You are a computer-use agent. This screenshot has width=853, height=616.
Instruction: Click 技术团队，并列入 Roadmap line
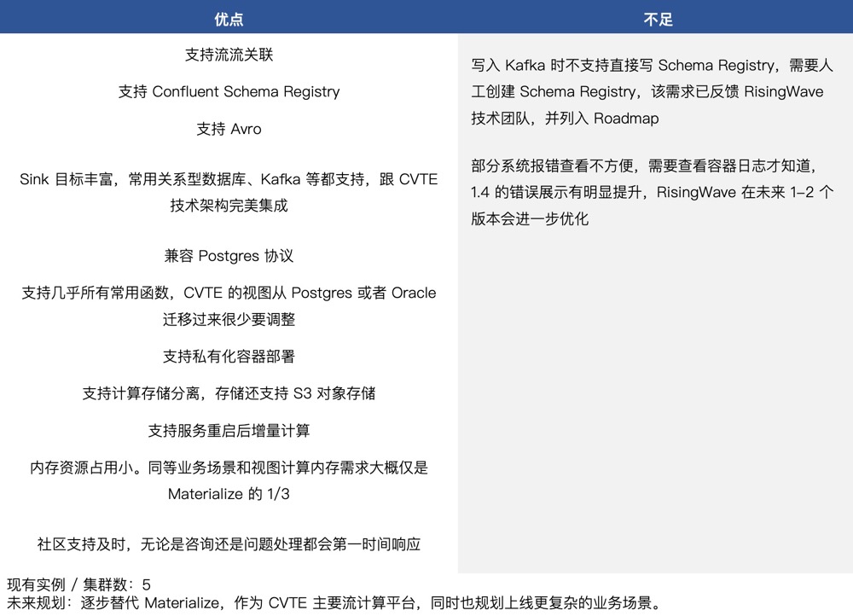[x=565, y=118]
